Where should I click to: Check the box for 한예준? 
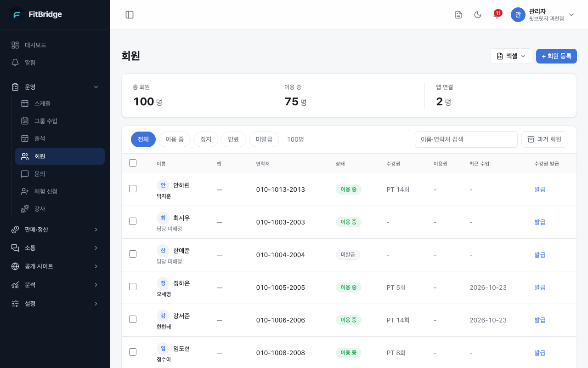133,254
